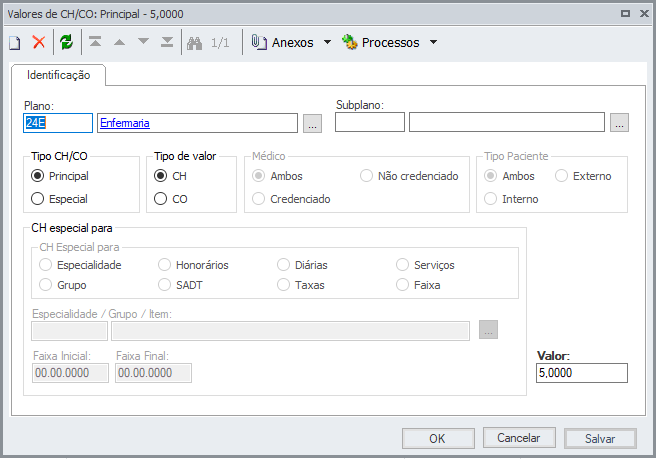656x459 pixels.
Task: Open Subplano lookup ellipsis button
Action: pyautogui.click(x=620, y=124)
